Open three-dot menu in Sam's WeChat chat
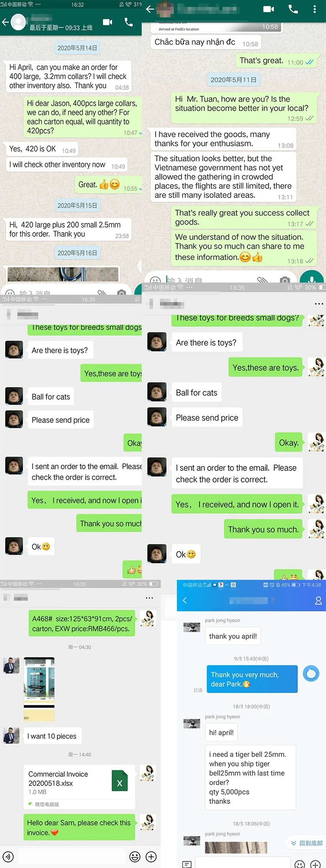The width and height of the screenshot is (326, 868). tap(150, 598)
